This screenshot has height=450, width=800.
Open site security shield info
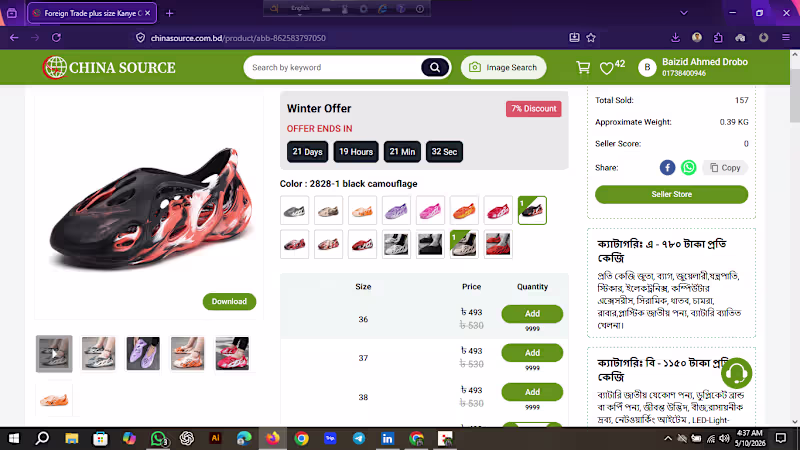(140, 38)
